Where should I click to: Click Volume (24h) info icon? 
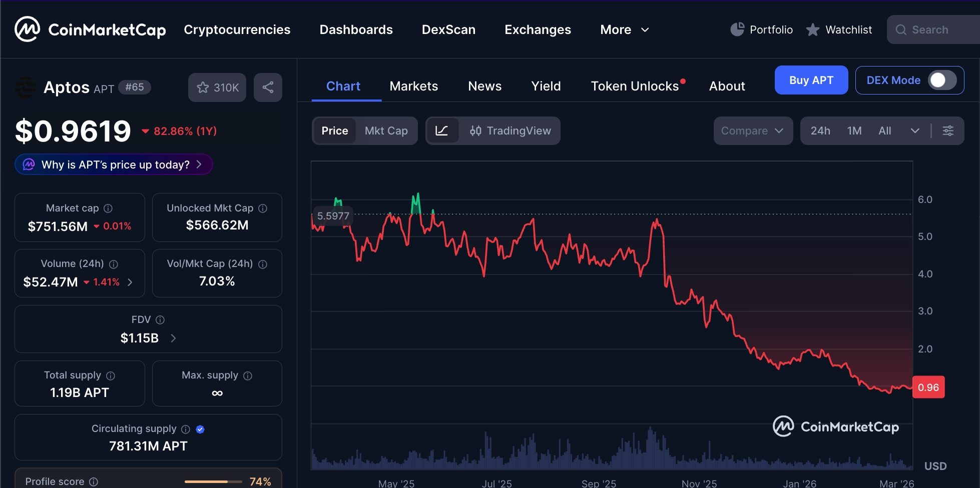(114, 264)
